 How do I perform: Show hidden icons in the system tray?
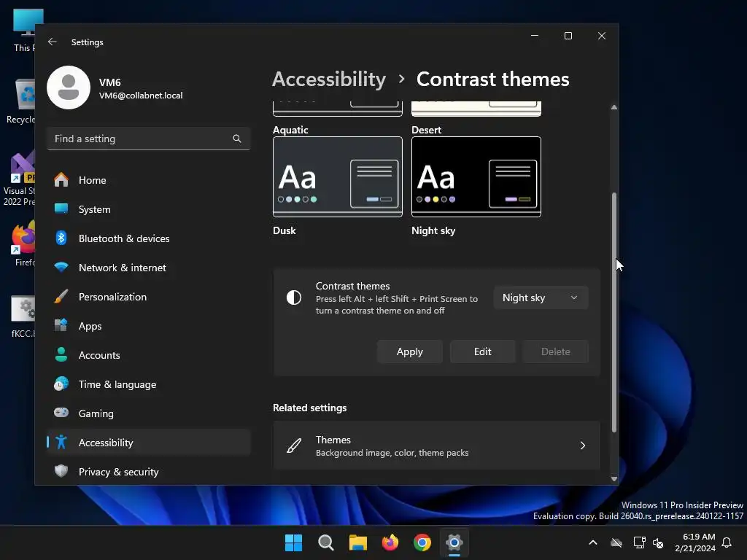click(593, 542)
